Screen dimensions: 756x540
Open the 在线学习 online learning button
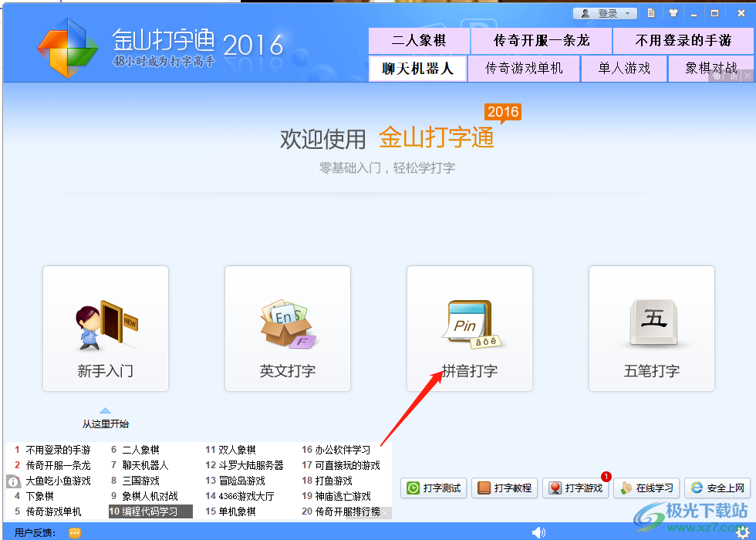646,488
